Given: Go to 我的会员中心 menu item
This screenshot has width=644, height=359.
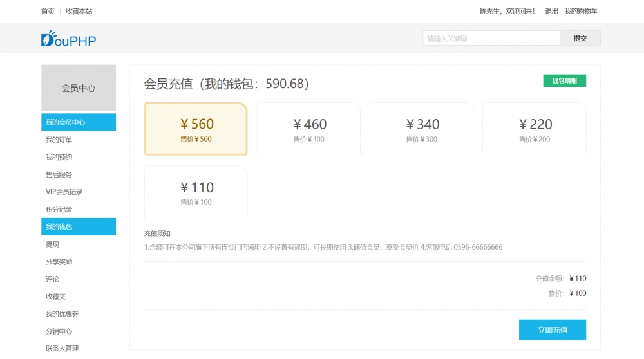Looking at the screenshot, I should point(79,122).
